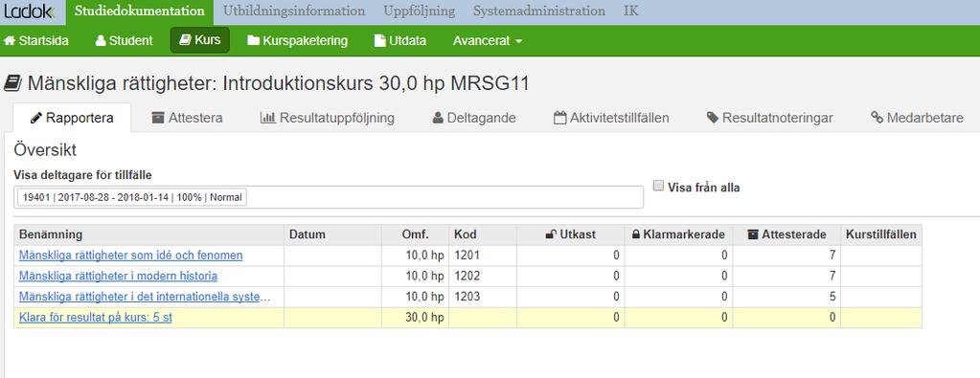
Task: Open Kurspaketering
Action: pos(298,40)
